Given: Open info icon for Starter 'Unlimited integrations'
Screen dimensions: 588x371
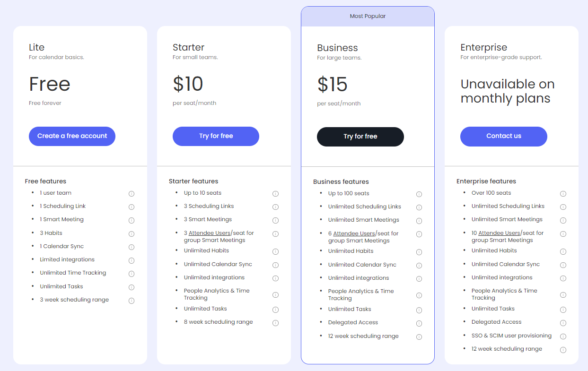Looking at the screenshot, I should pos(275,278).
